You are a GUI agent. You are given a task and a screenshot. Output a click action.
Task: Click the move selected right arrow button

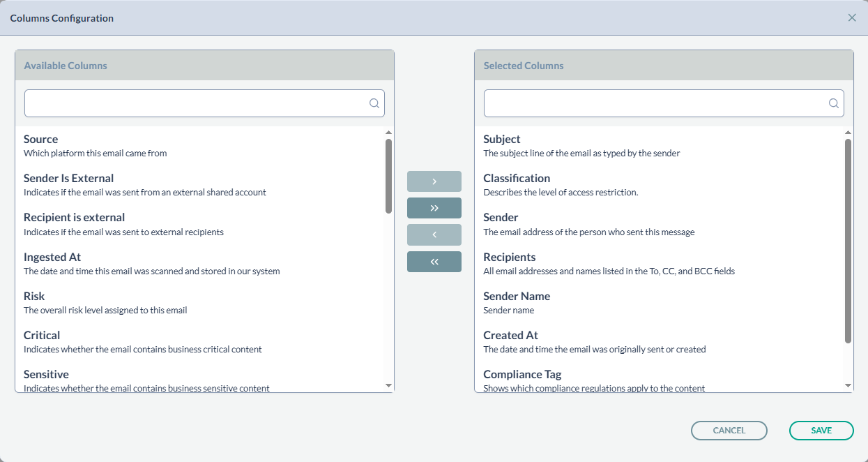434,181
